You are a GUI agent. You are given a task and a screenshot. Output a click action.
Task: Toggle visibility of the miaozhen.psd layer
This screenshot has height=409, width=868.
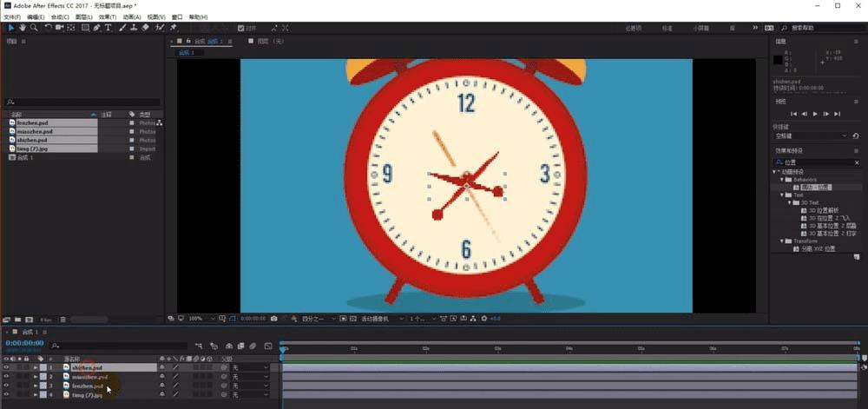(x=7, y=376)
